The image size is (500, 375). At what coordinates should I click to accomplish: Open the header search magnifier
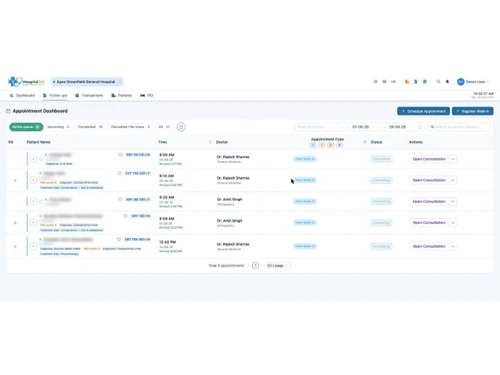click(x=439, y=82)
